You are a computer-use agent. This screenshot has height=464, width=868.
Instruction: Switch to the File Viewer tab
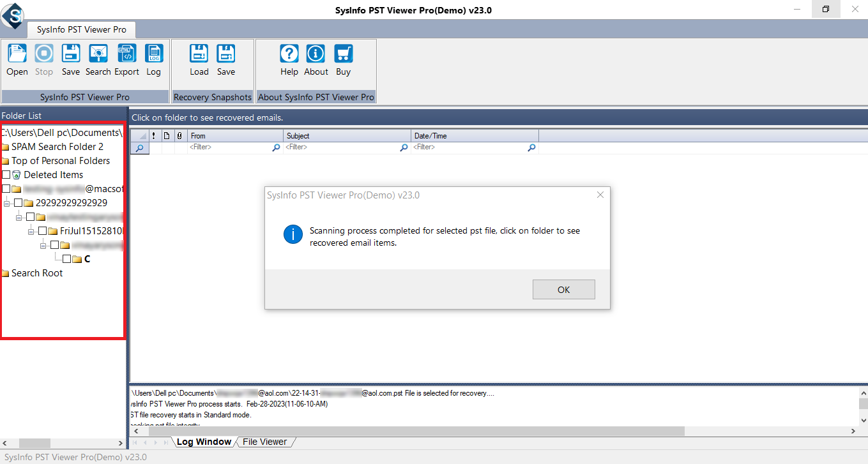pos(264,442)
